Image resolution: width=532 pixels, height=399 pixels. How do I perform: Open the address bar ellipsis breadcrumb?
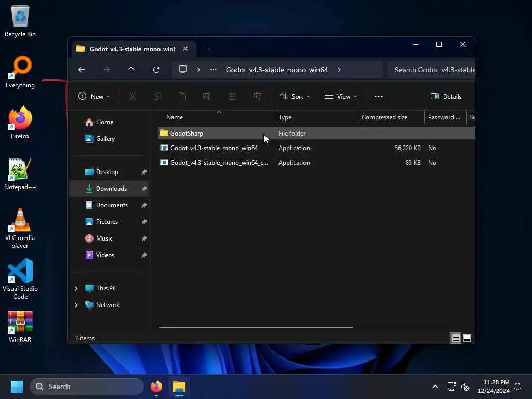click(x=214, y=69)
